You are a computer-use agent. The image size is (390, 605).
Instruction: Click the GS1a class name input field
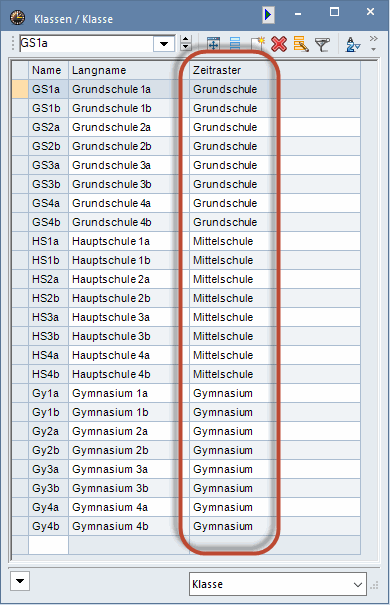pyautogui.click(x=86, y=43)
